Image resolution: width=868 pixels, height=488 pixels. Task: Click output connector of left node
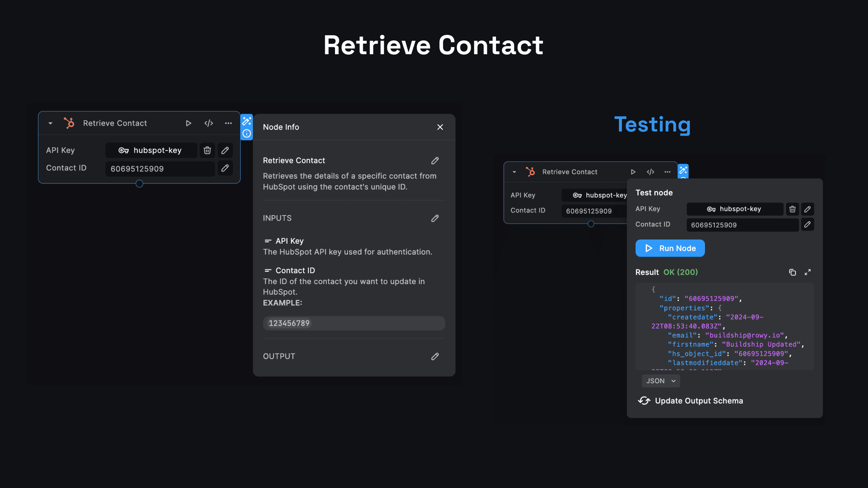139,184
